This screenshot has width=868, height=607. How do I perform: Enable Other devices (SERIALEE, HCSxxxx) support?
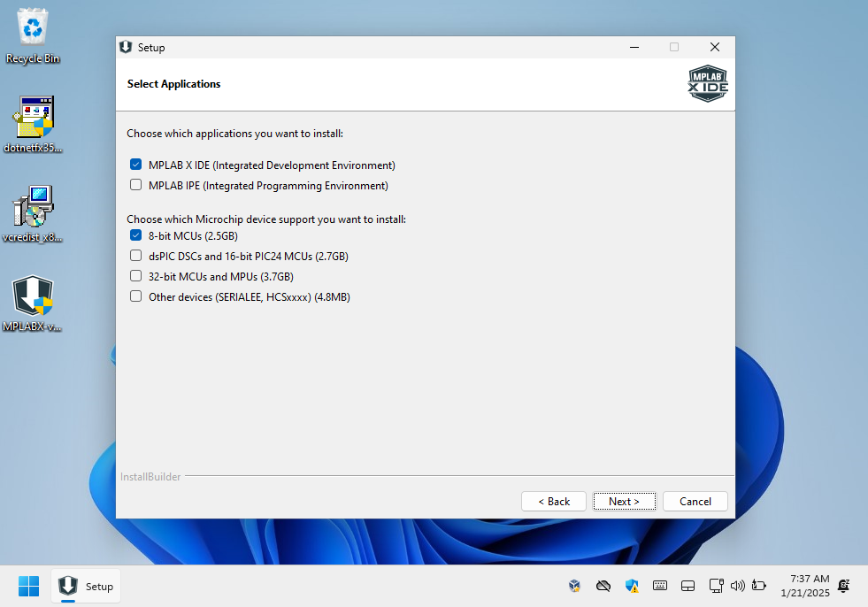(x=135, y=296)
